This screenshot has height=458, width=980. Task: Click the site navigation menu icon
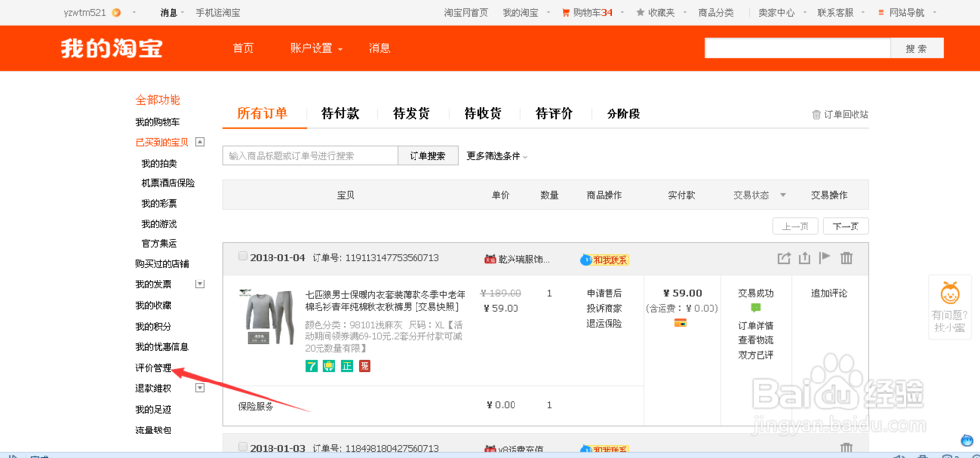pyautogui.click(x=881, y=13)
